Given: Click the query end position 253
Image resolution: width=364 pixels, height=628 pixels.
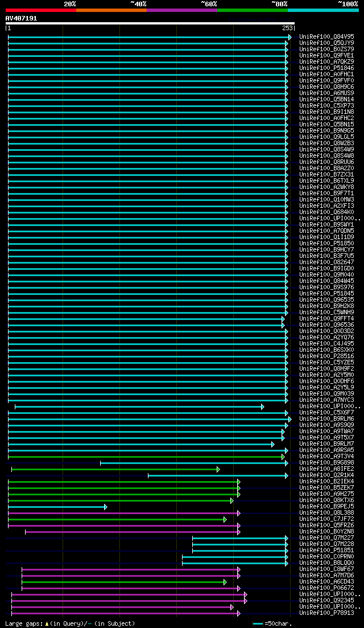Looking at the screenshot, I should tap(288, 28).
